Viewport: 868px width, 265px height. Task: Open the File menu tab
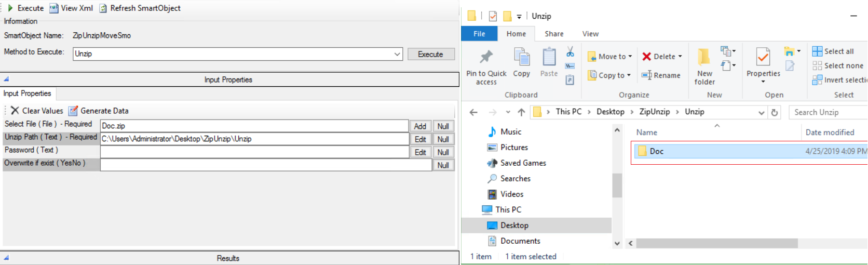click(x=479, y=34)
